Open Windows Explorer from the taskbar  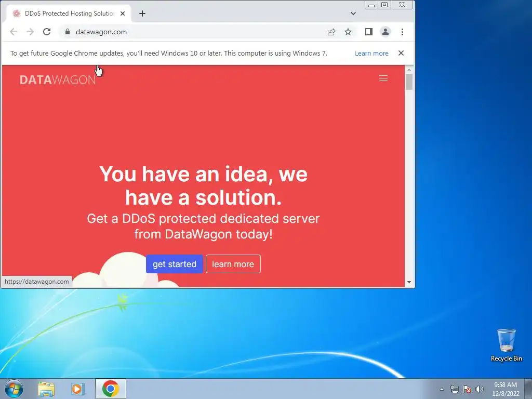click(x=46, y=389)
